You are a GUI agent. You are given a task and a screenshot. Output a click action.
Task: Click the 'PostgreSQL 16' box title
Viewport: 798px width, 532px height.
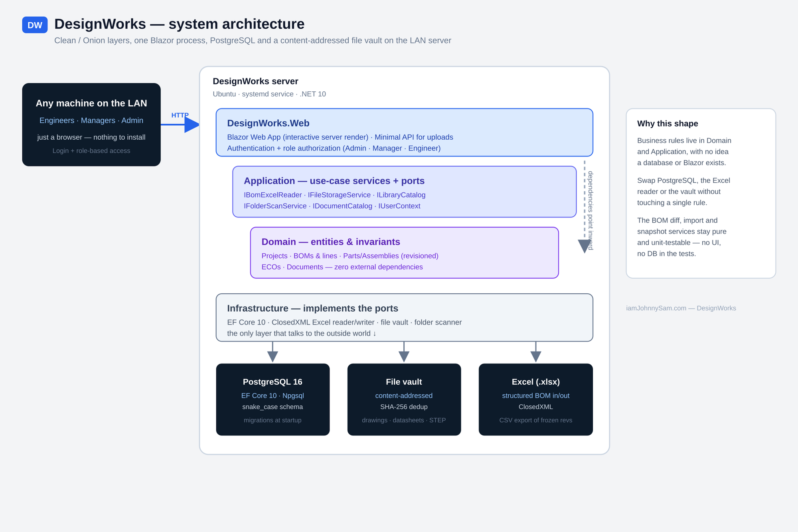273,382
